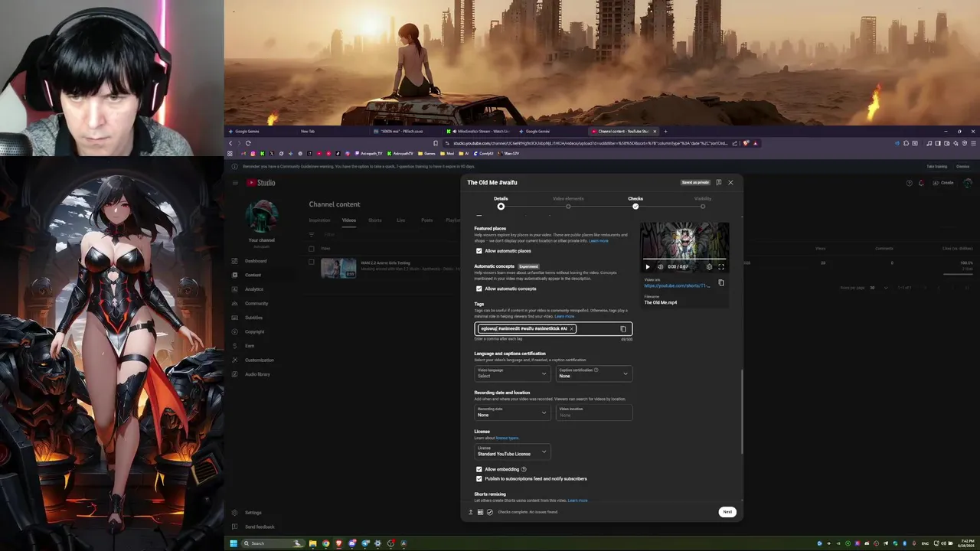
Task: Open the Windows Start menu
Action: tap(234, 543)
